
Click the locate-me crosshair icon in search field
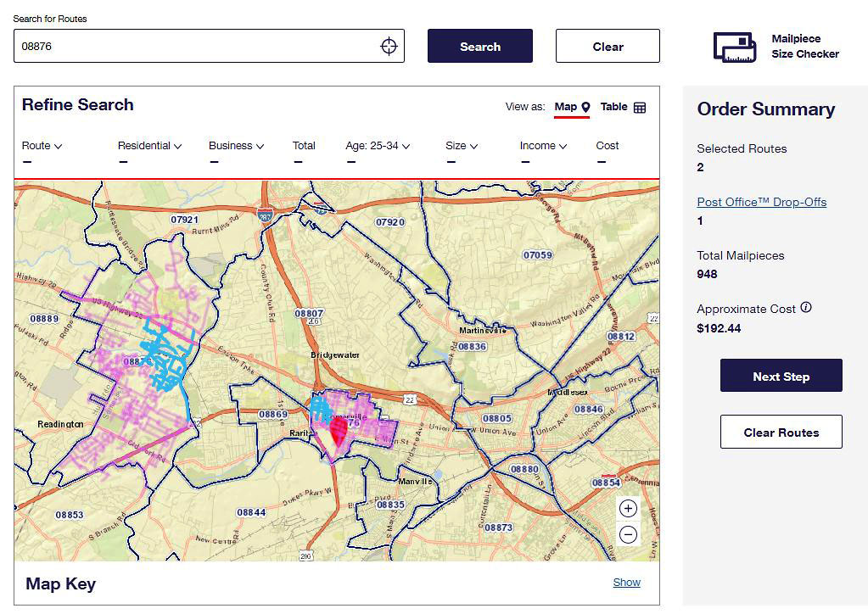pos(389,47)
